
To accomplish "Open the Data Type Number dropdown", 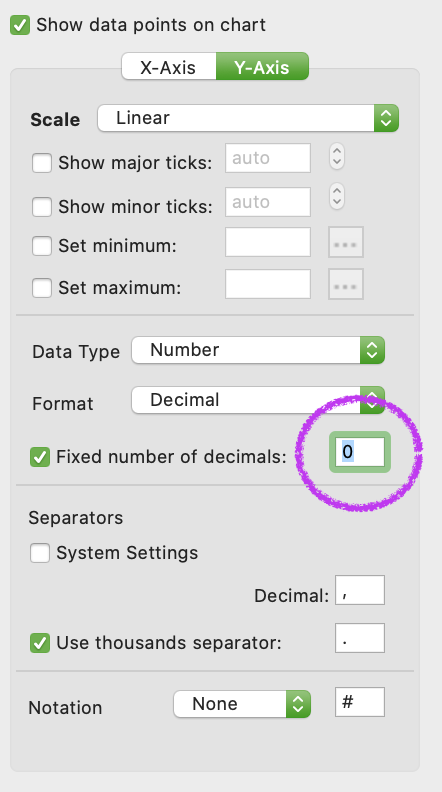I will tap(258, 350).
